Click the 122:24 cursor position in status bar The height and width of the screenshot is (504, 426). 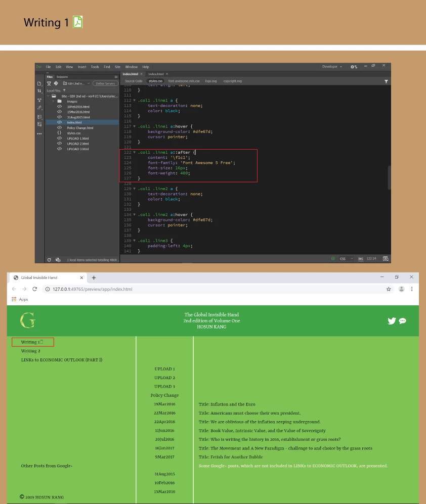(371, 259)
